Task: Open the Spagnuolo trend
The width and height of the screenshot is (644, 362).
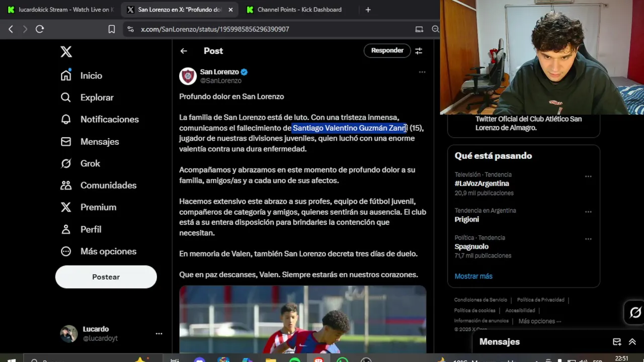Action: (471, 246)
